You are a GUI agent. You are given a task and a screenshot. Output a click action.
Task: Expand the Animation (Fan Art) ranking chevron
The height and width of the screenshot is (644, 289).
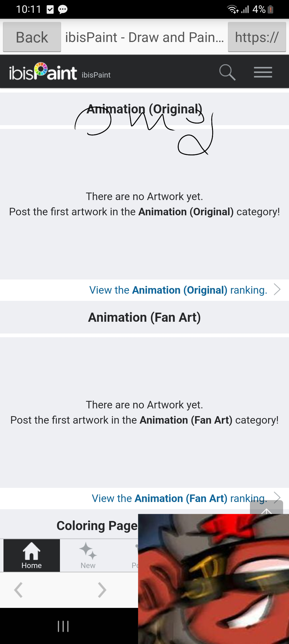[x=277, y=497]
